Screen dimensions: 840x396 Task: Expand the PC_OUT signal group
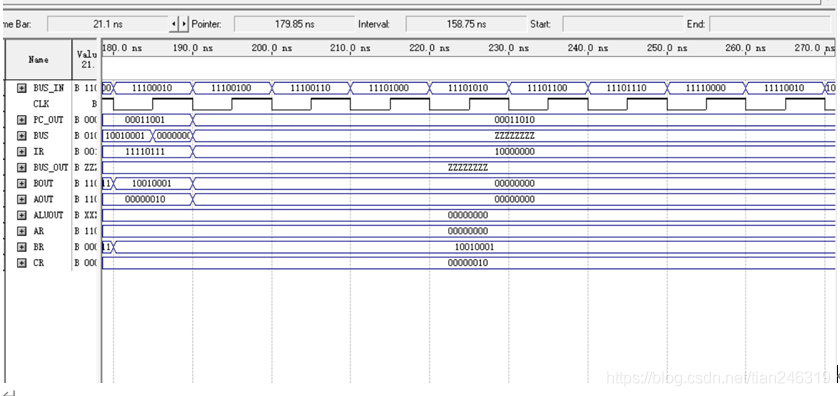(x=21, y=119)
